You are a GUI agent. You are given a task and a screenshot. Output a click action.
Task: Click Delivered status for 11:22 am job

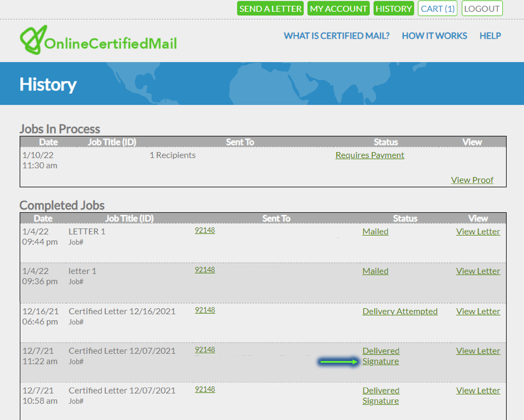381,351
